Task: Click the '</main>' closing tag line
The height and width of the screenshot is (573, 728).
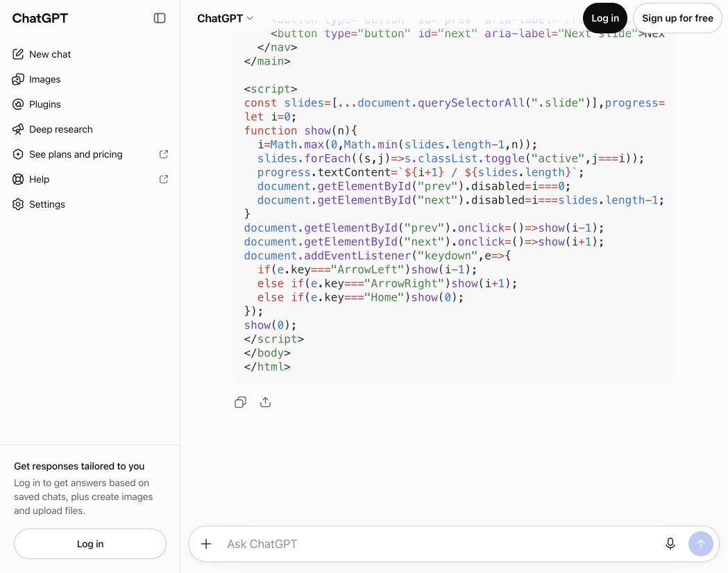Action: (267, 61)
